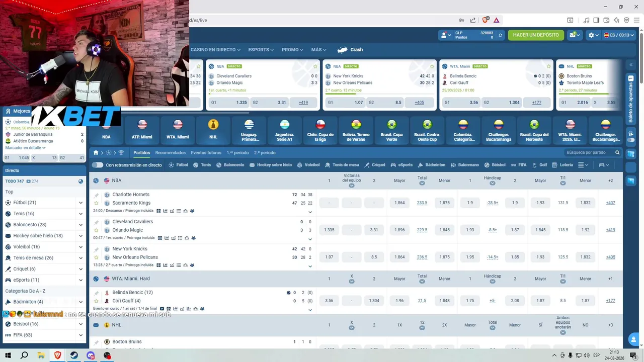Open the Crash game link
Screen dimensions: 644x362
350,50
